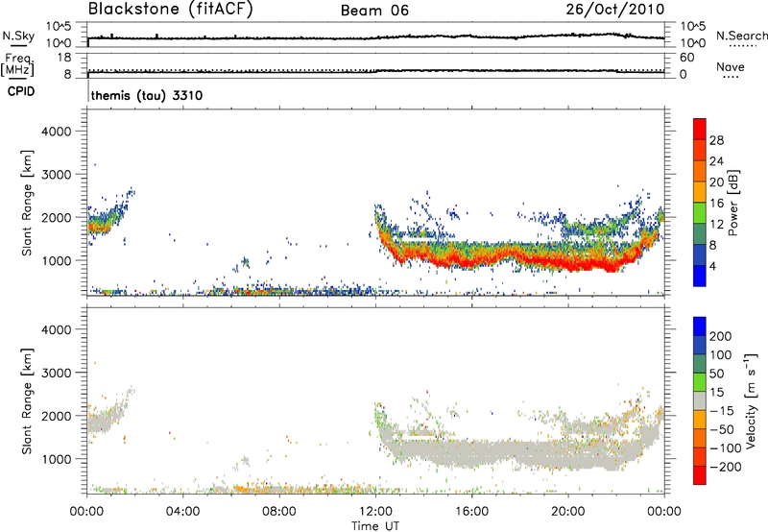Click the "-200" label on Velocity colorbar

(x=726, y=467)
